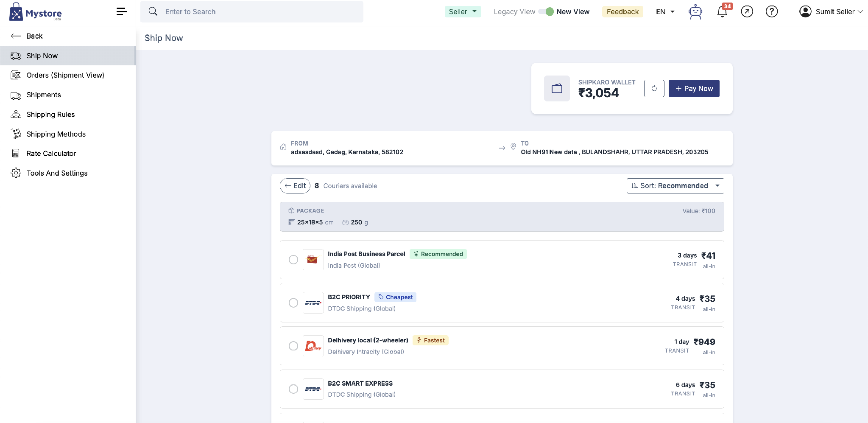Focus the Enter to Search field
868x423 pixels.
coord(252,11)
